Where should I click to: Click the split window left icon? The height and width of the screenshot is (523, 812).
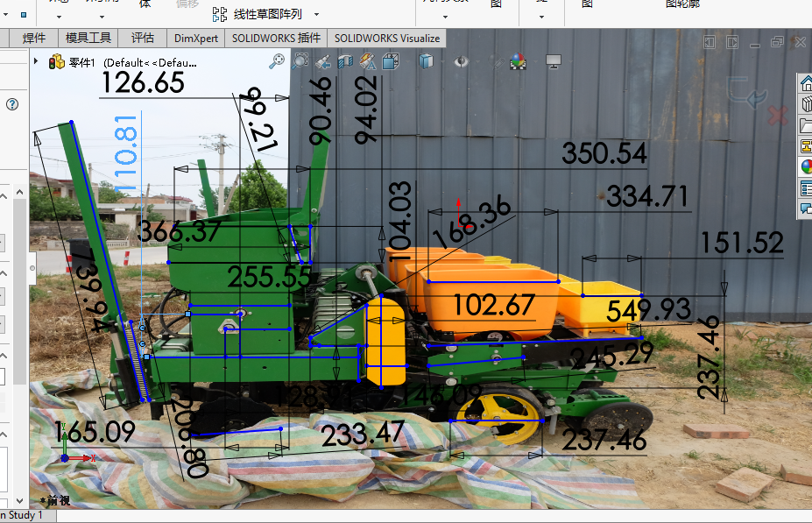click(710, 42)
